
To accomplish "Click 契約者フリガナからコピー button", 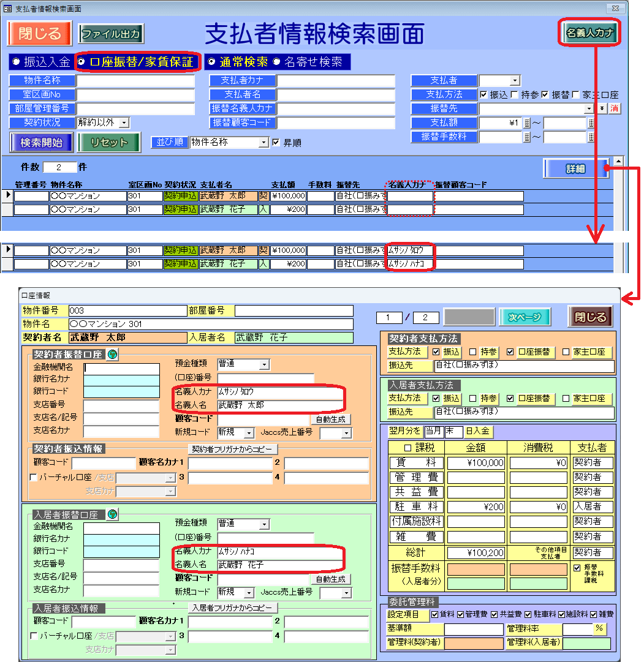I will [233, 448].
